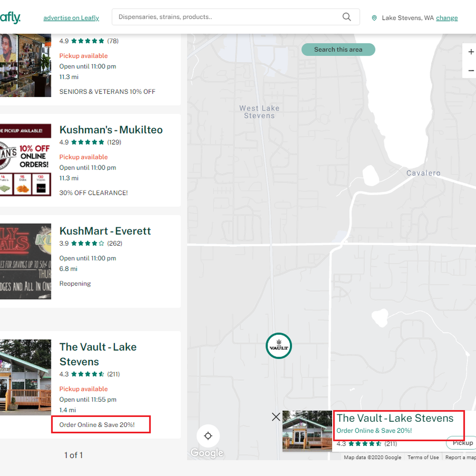Click Pickup available under The Vault
Screen dimensions: 476x476
click(83, 389)
